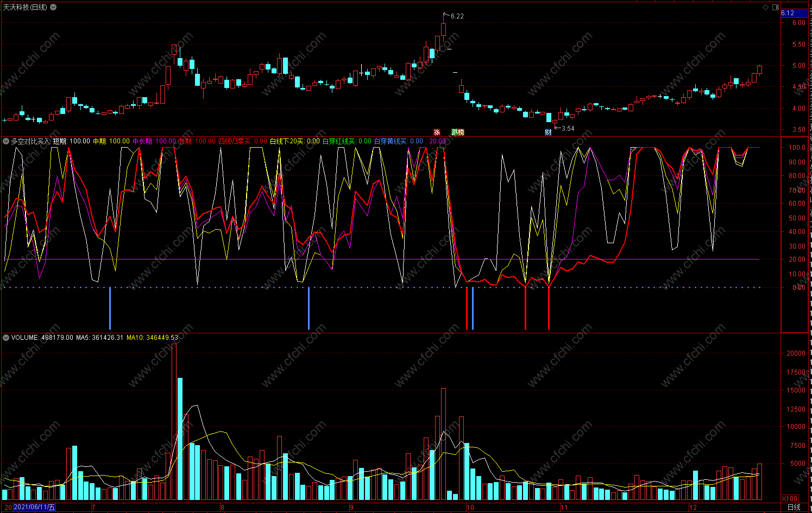Click the MA5: 361426.31 readout

coord(99,338)
